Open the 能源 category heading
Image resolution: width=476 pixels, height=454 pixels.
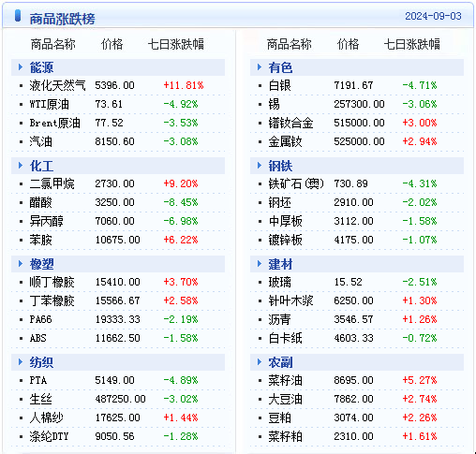[x=41, y=67]
